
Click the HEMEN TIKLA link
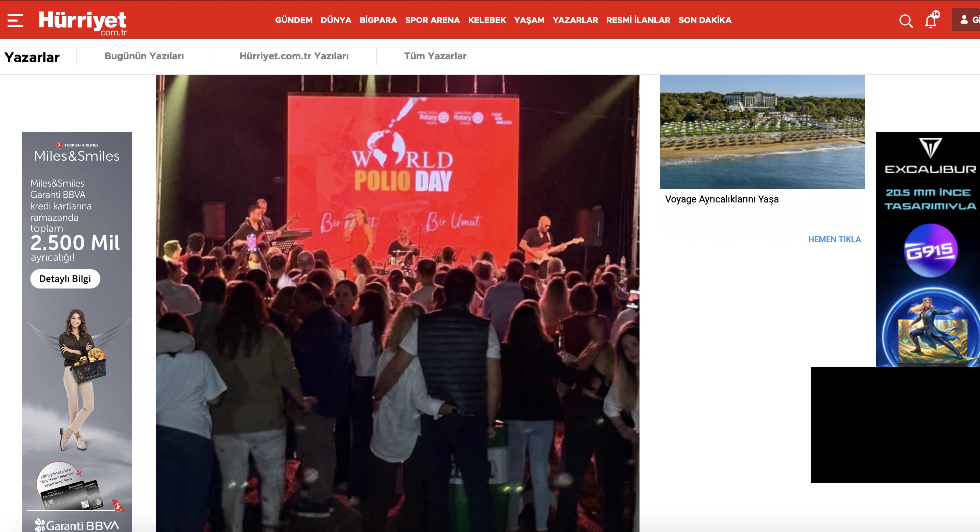click(x=834, y=239)
